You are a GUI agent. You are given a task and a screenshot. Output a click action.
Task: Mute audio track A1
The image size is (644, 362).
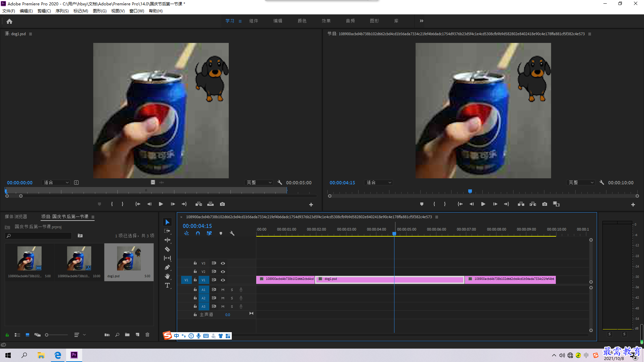(x=223, y=290)
